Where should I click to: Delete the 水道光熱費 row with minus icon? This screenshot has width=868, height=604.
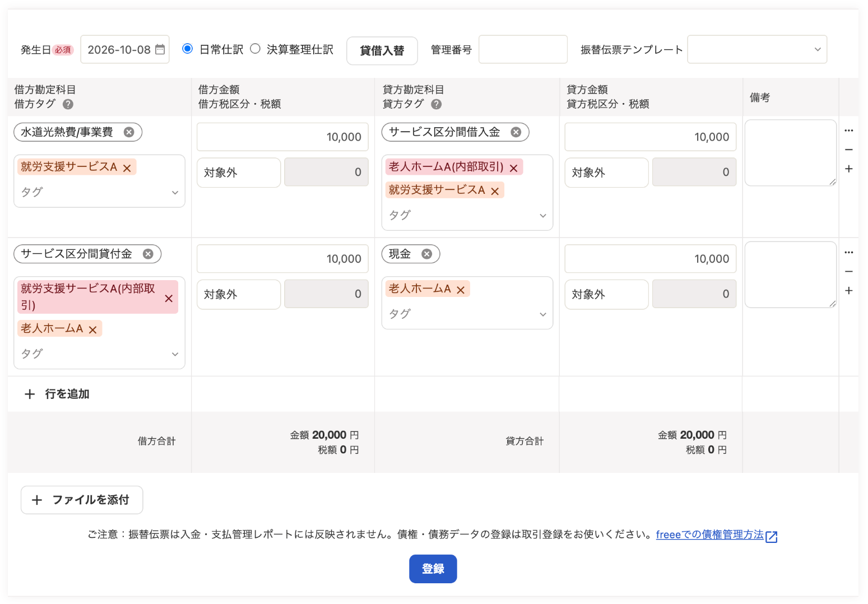tap(849, 150)
